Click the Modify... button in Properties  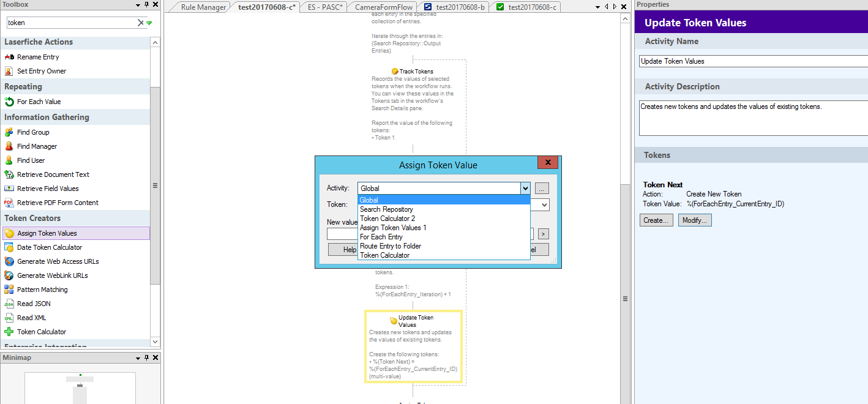click(695, 220)
